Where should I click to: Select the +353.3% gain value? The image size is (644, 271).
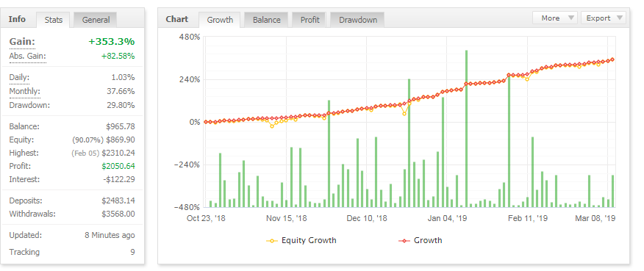111,41
